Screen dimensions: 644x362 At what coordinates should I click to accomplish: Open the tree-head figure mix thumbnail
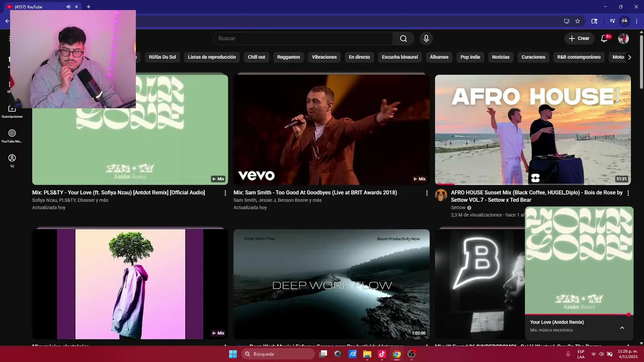click(130, 284)
